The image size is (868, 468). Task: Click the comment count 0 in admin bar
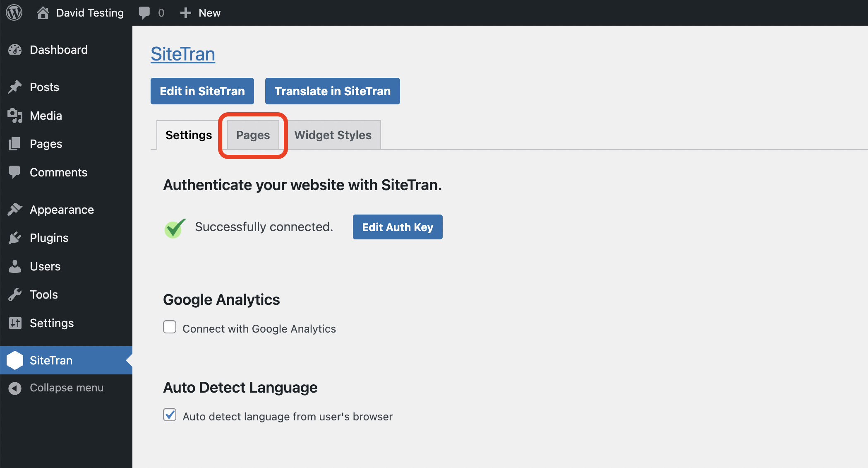pyautogui.click(x=161, y=13)
